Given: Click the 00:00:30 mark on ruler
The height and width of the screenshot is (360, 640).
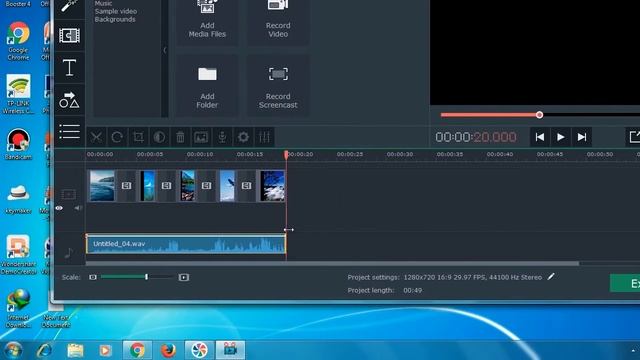Looking at the screenshot, I should click(400, 154).
